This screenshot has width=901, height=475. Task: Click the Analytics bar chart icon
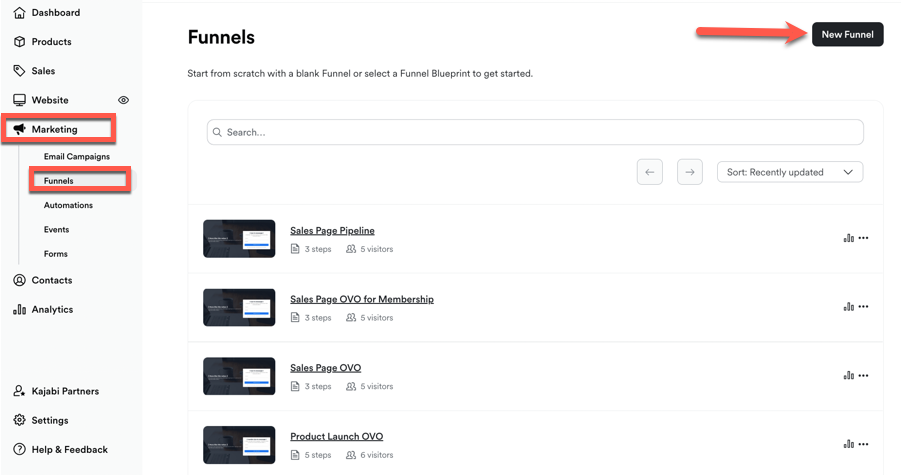[x=19, y=309]
